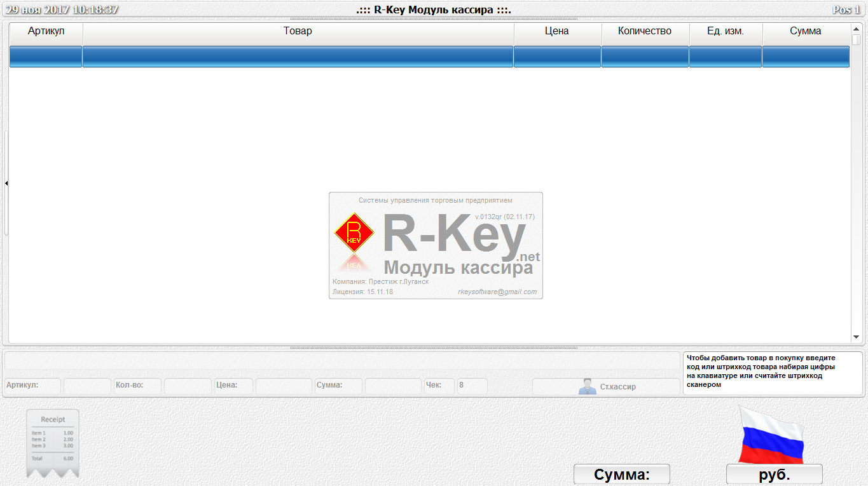Click the Чек number field showing 8
868x486 pixels.
click(x=472, y=386)
